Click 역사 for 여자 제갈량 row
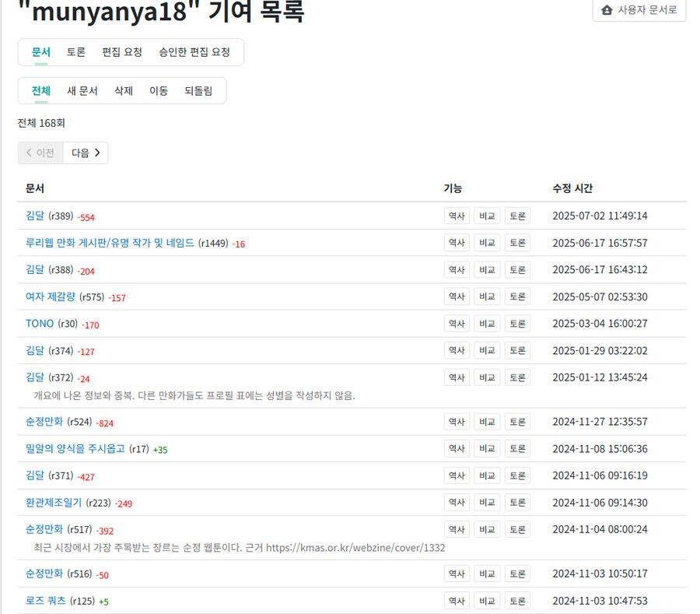This screenshot has width=700, height=614. (457, 296)
